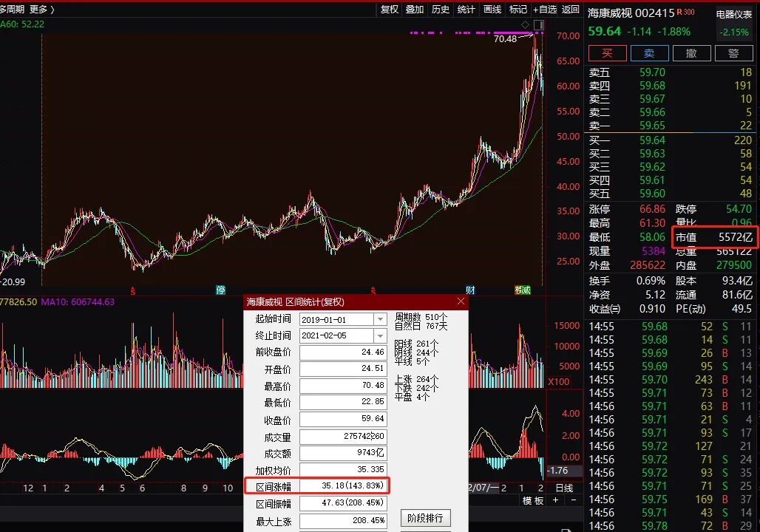Click the 买五 price 59.60
This screenshot has height=532, width=760.
pos(652,194)
